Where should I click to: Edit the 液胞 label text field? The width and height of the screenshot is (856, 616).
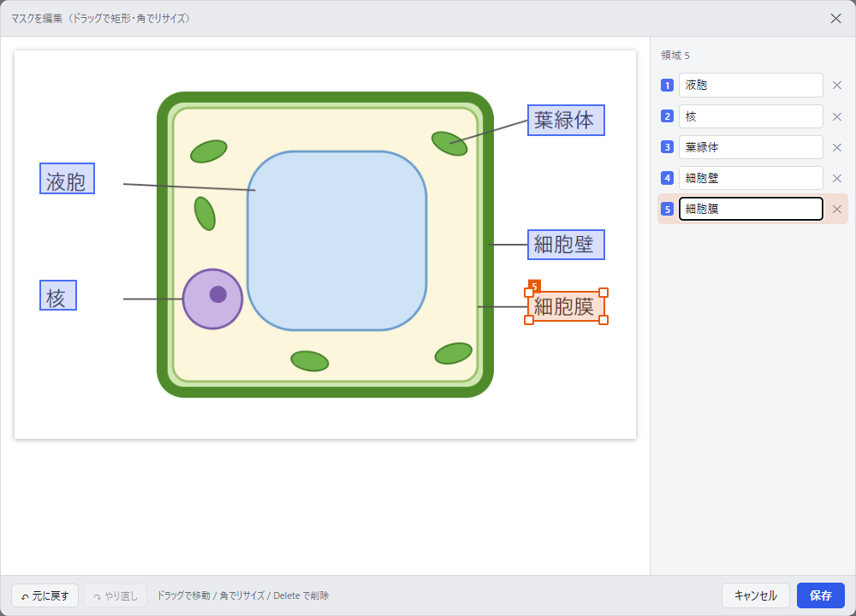pyautogui.click(x=751, y=85)
